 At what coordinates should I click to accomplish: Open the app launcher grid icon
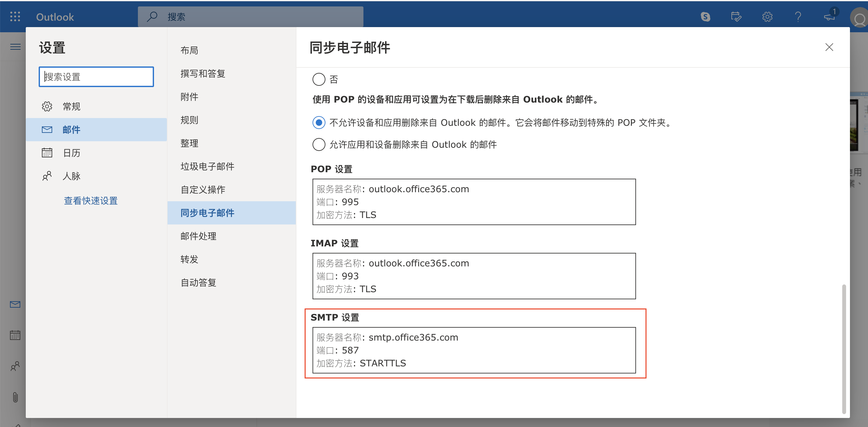coord(15,16)
